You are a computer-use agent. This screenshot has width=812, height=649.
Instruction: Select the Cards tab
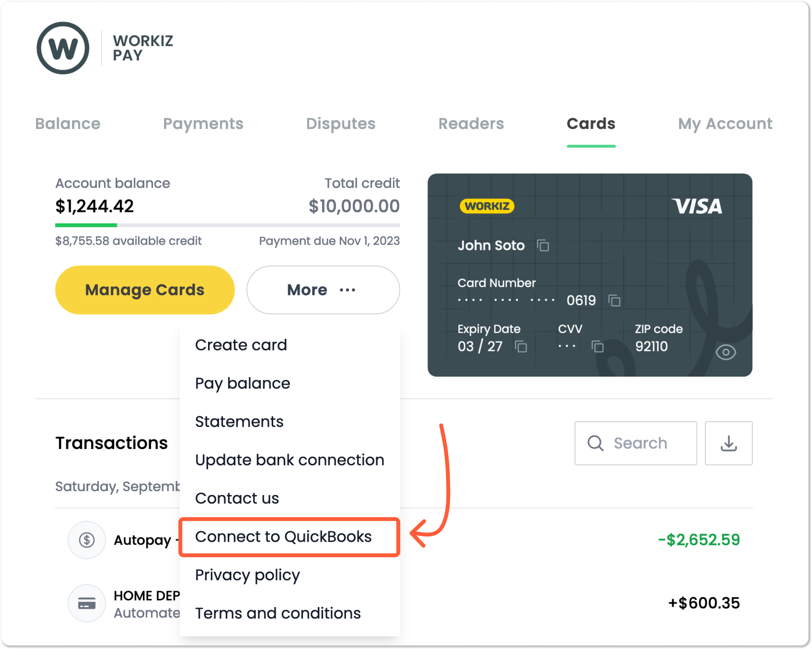tap(591, 124)
